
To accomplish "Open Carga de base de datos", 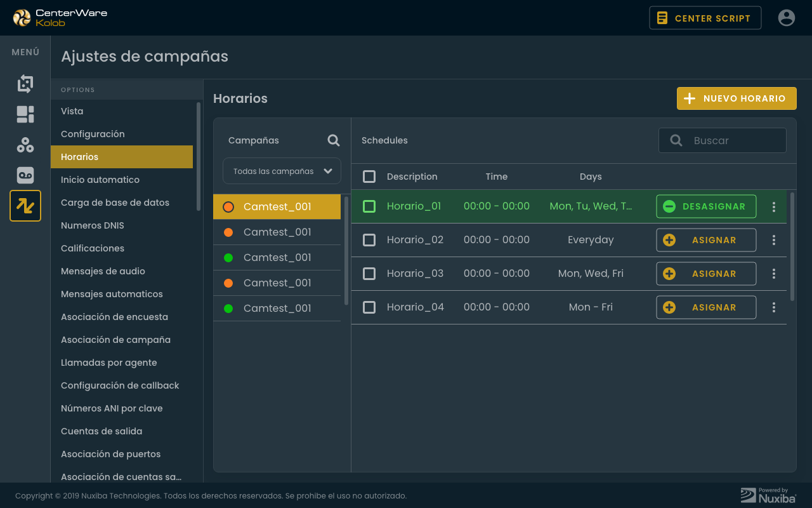I will pyautogui.click(x=122, y=203).
